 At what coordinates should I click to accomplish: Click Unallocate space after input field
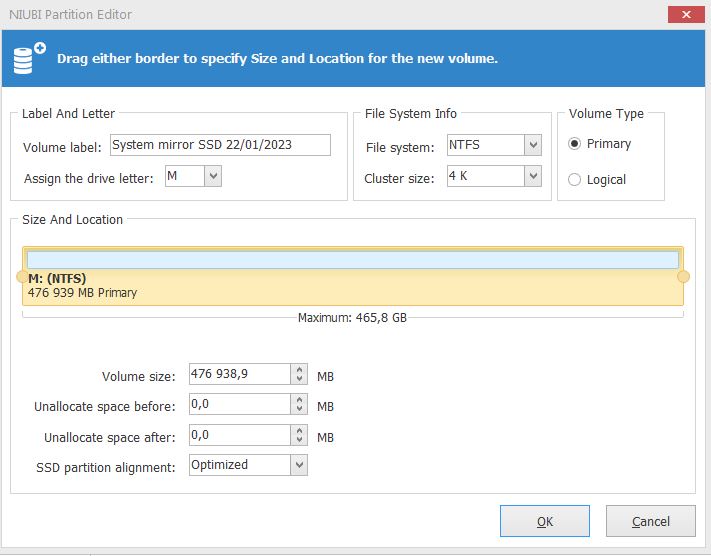pos(240,435)
